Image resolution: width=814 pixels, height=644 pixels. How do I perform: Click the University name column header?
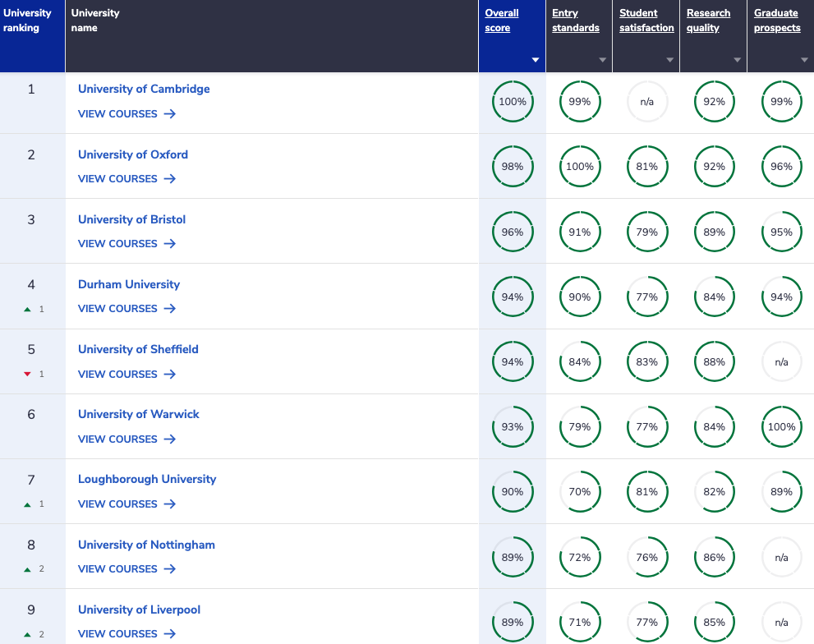272,36
